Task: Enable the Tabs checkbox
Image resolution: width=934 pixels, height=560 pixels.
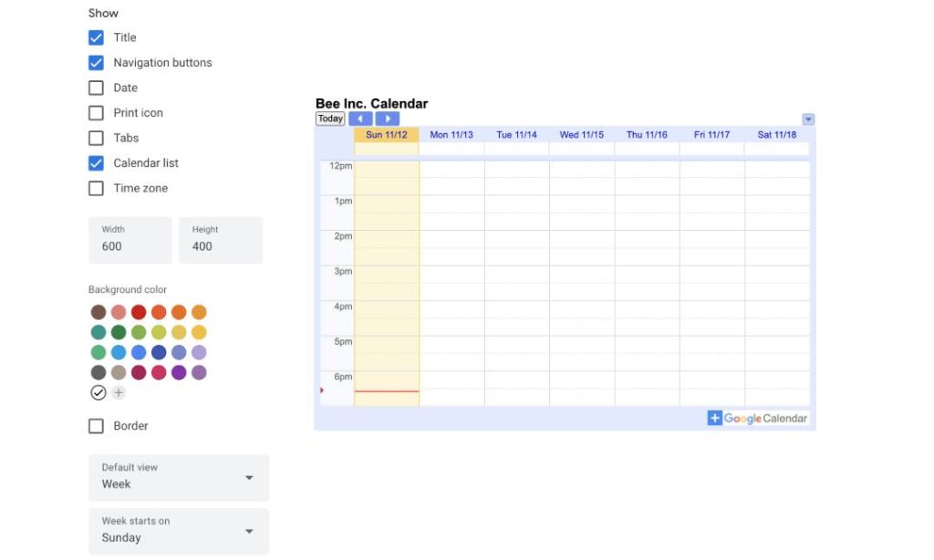Action: pyautogui.click(x=96, y=138)
